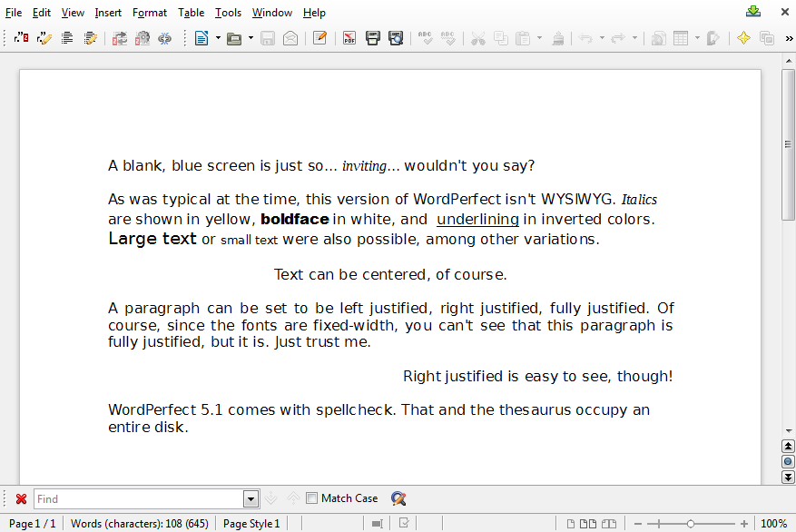Open the Gallery icon
This screenshot has width=796, height=532.
click(x=767, y=38)
